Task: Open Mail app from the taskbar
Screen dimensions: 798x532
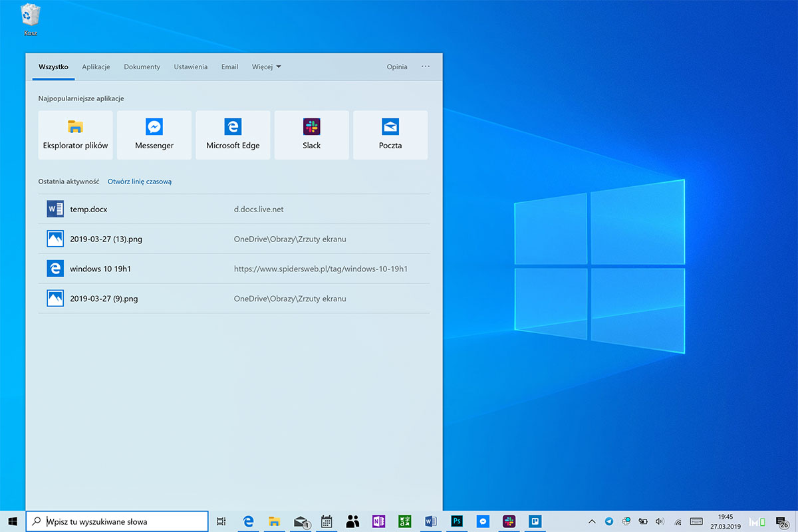Action: coord(301,521)
